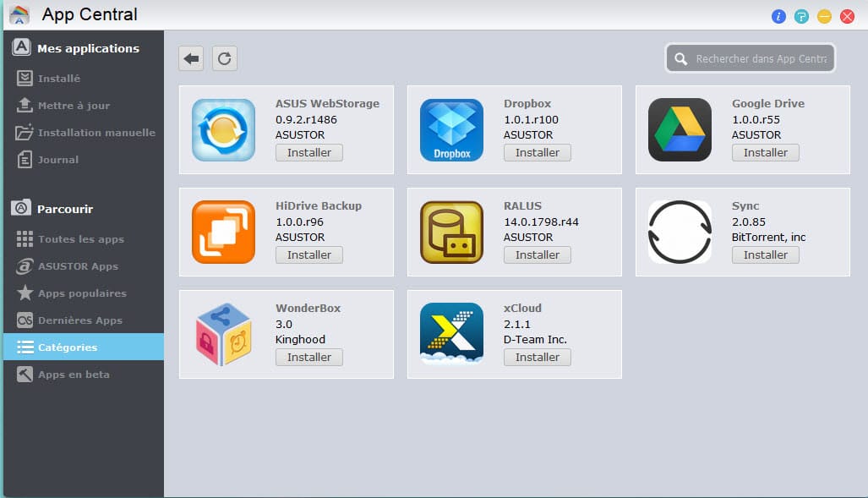Click the HiDrive Backup title text

click(x=319, y=206)
